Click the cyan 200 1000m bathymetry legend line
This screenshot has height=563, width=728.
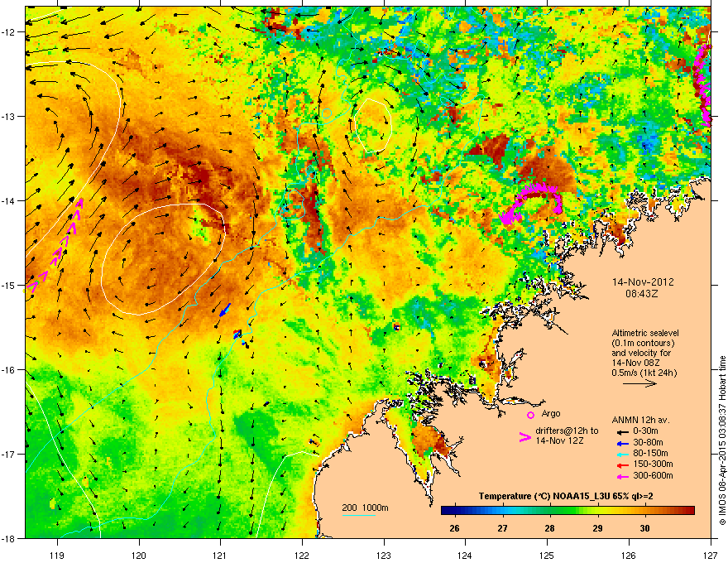[359, 516]
